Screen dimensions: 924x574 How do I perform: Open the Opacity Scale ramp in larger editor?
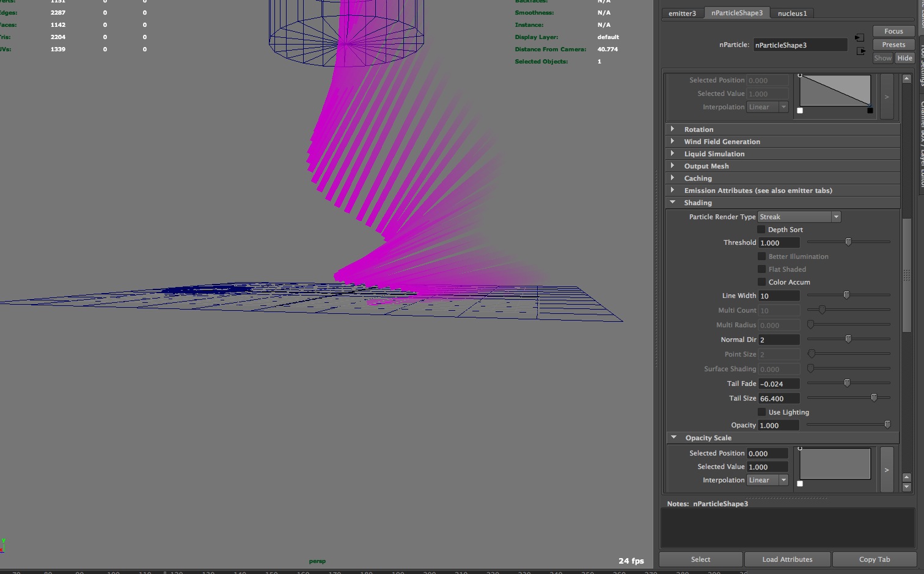pos(886,470)
